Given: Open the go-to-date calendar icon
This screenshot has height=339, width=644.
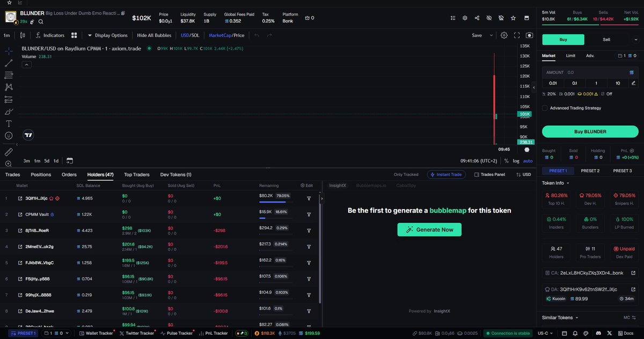Looking at the screenshot, I should point(70,161).
